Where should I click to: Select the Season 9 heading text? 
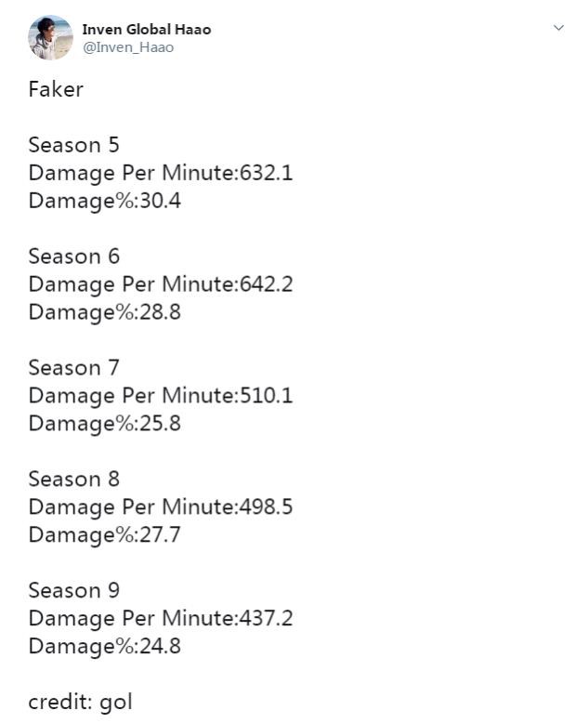pos(73,591)
